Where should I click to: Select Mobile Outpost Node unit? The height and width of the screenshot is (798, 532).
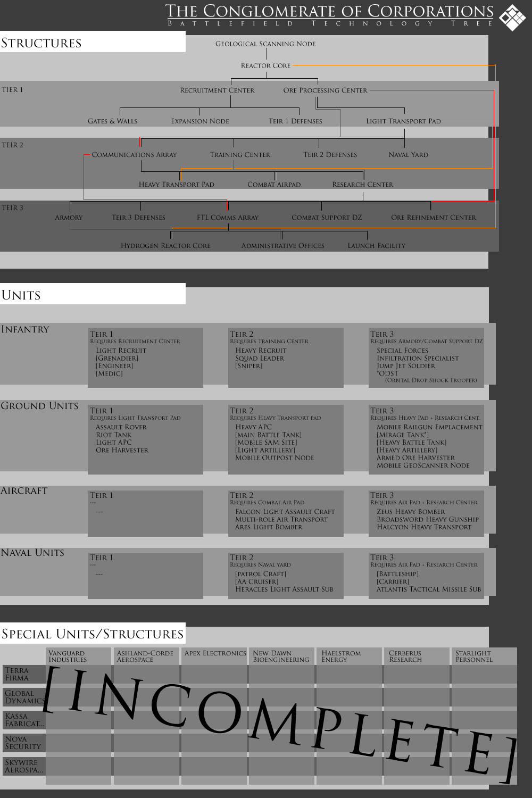pyautogui.click(x=275, y=458)
